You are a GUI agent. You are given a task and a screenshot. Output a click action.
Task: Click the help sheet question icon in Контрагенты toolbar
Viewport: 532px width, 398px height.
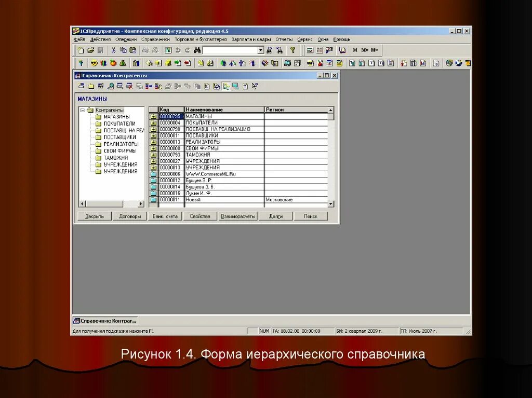[x=245, y=86]
